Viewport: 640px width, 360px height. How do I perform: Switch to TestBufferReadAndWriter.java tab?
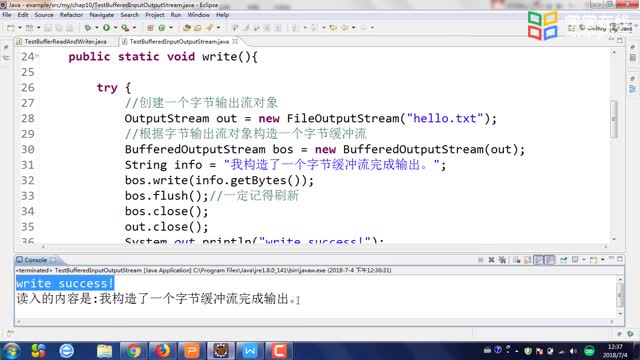pyautogui.click(x=65, y=42)
